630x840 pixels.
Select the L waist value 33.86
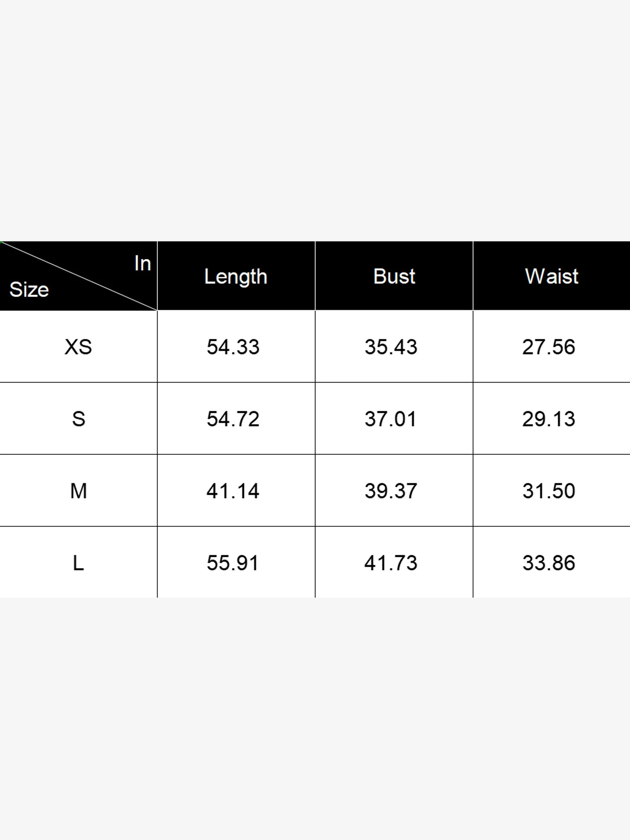pyautogui.click(x=549, y=563)
